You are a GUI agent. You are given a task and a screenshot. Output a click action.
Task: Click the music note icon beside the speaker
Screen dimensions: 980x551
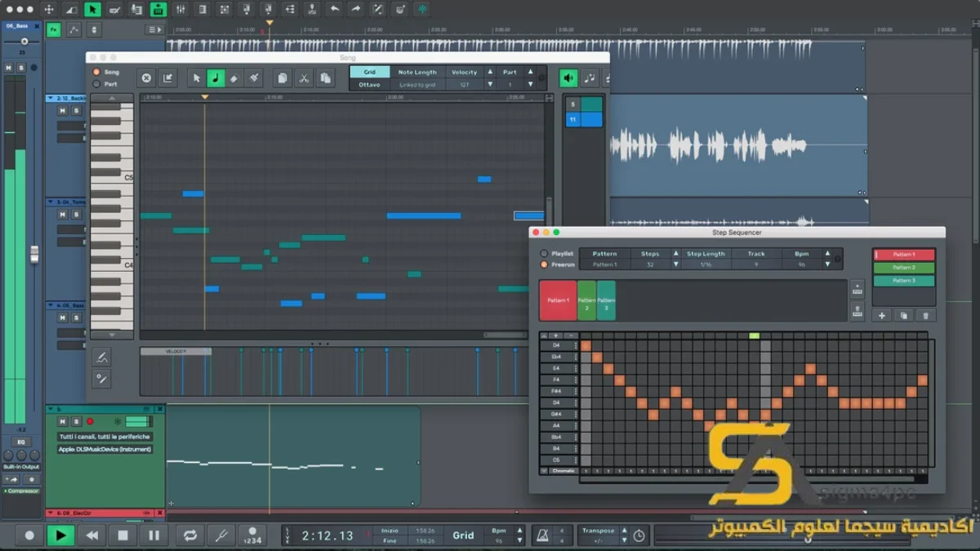pyautogui.click(x=589, y=78)
